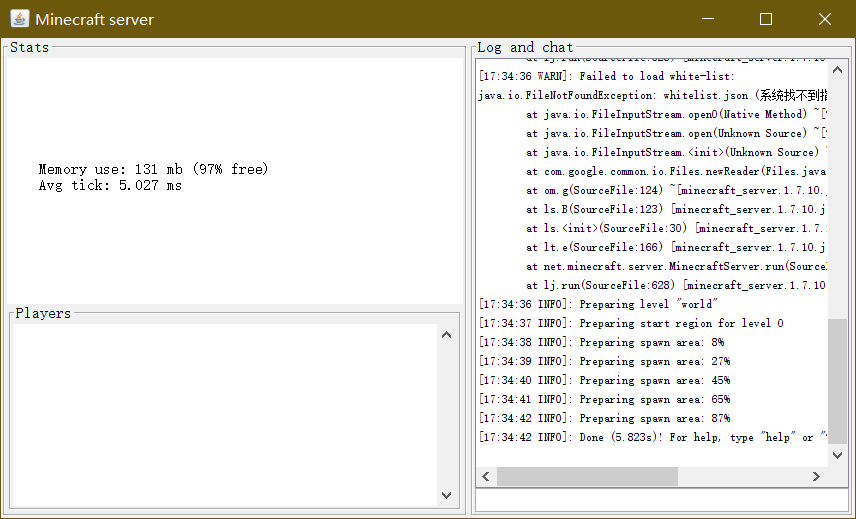The image size is (856, 519).
Task: Click the Java coffee cup title bar icon
Action: [x=18, y=19]
